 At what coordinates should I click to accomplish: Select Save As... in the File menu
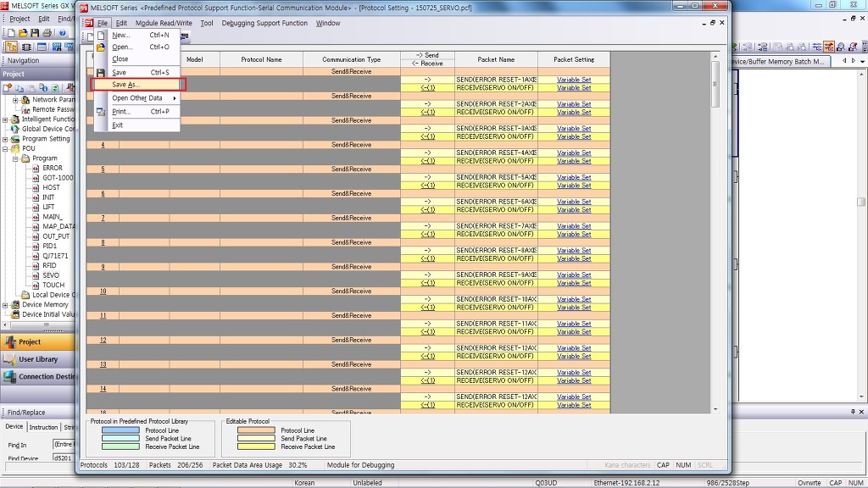point(138,85)
